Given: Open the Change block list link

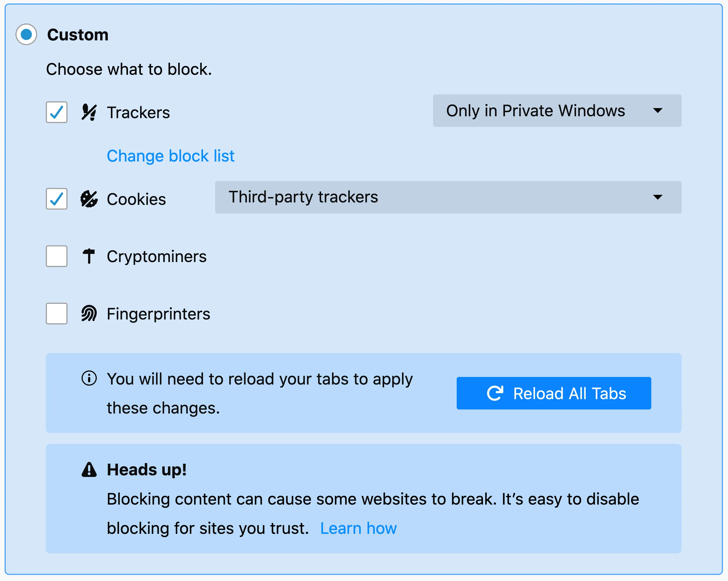Looking at the screenshot, I should click(x=170, y=156).
